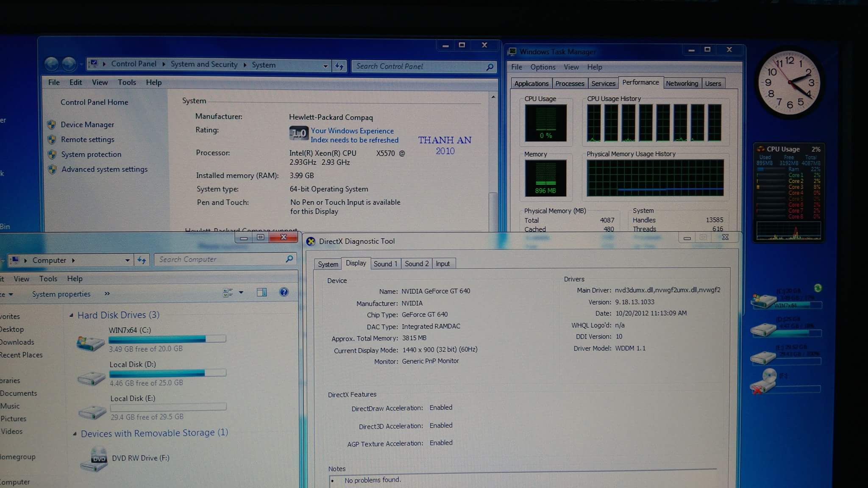The height and width of the screenshot is (488, 868).
Task: Switch to Processes tab in Task Manager
Action: [570, 83]
